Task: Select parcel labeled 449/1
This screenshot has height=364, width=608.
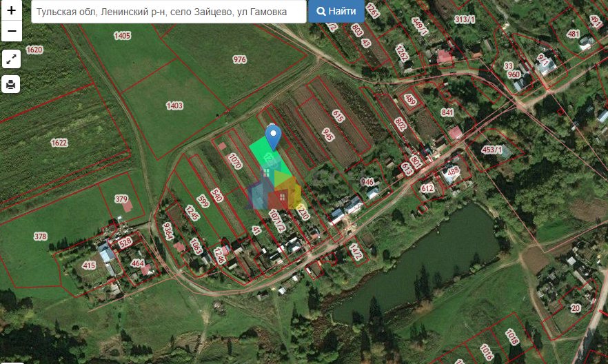Action: pyautogui.click(x=420, y=27)
